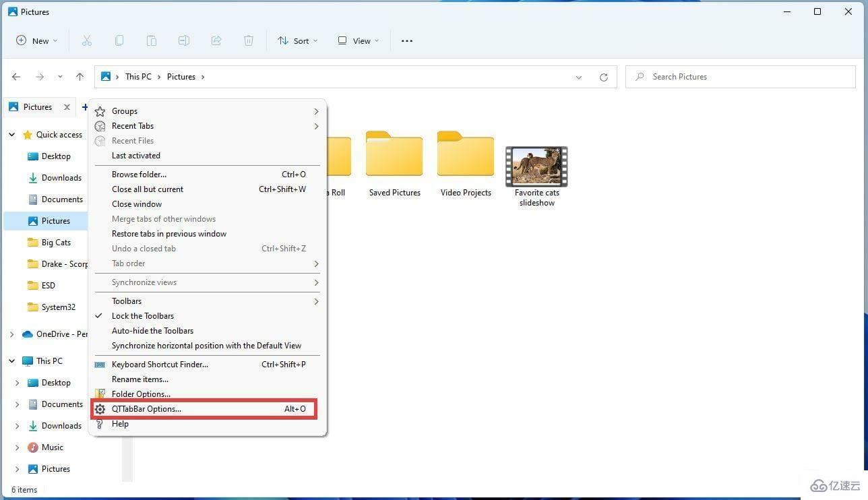Viewport: 868px width, 500px height.
Task: Collapse the Quick access tree node
Action: pos(11,135)
